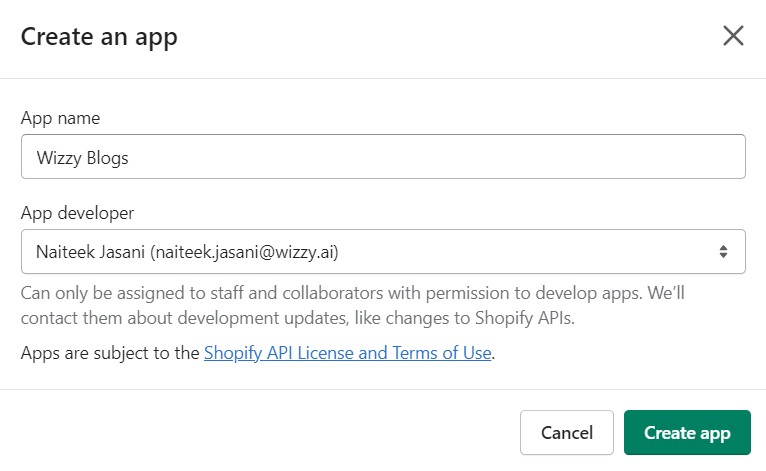The width and height of the screenshot is (766, 471).
Task: Expand developer list via selector arrows
Action: click(x=723, y=252)
